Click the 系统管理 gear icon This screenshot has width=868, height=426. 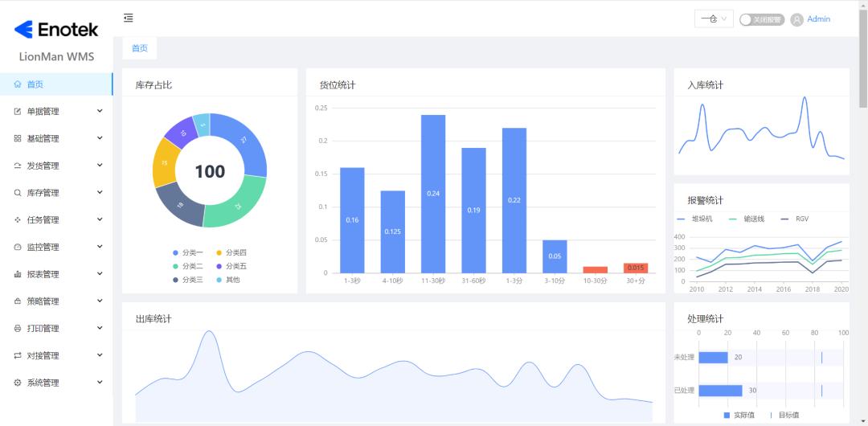(18, 383)
